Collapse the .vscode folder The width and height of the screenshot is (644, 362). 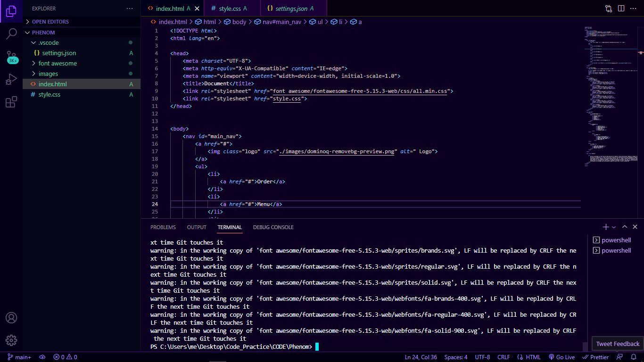82,42
